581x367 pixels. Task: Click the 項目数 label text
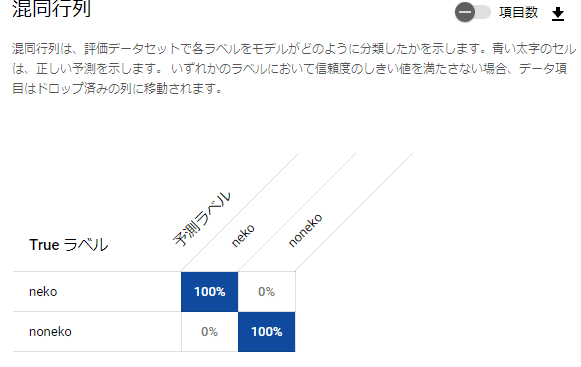(518, 13)
